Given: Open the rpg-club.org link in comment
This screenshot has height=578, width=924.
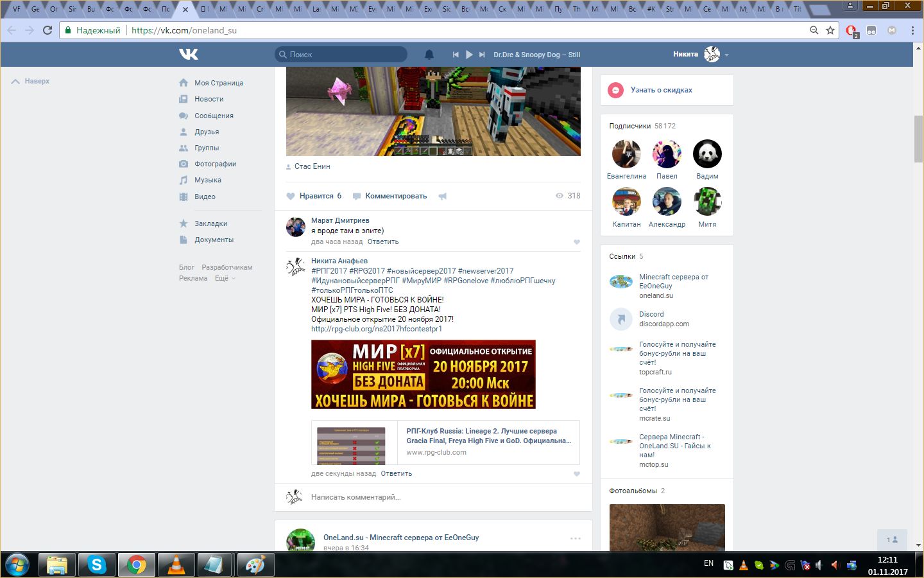Looking at the screenshot, I should coord(376,329).
